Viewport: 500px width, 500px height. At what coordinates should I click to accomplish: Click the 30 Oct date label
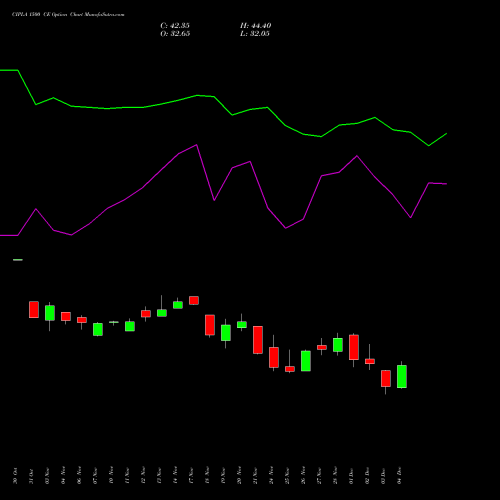click(15, 476)
